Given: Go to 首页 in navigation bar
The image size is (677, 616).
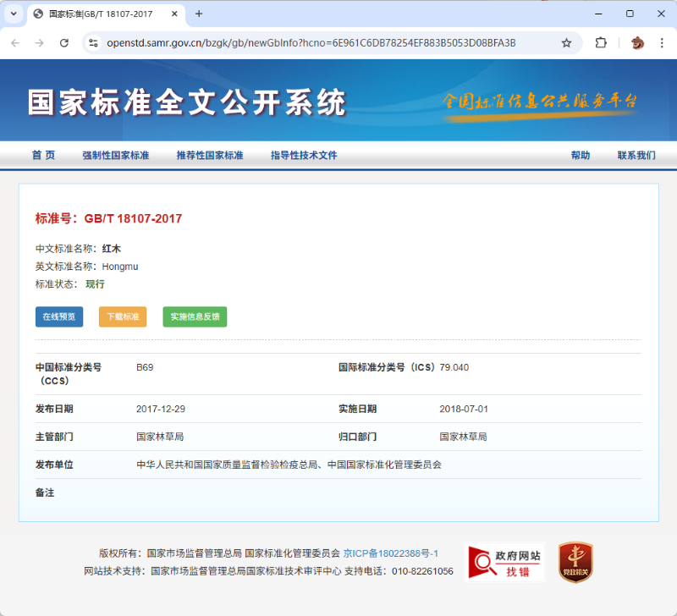Looking at the screenshot, I should pos(43,156).
